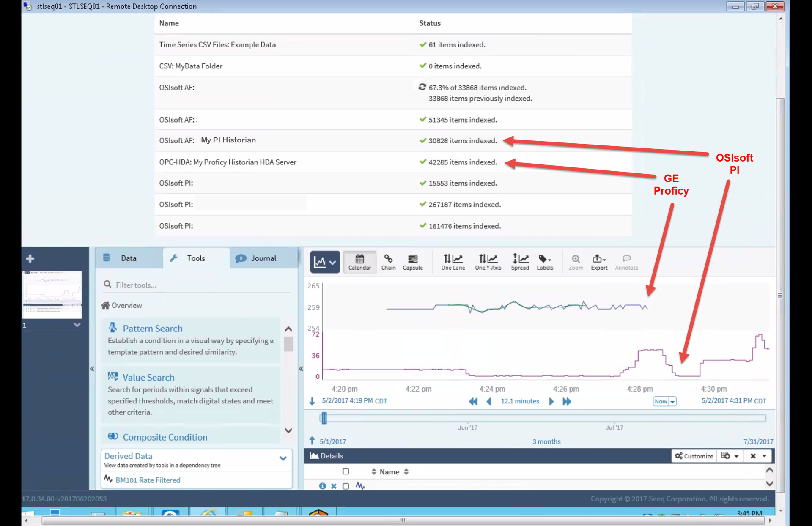The height and width of the screenshot is (526, 812).
Task: Open the Pattern Search tool
Action: pyautogui.click(x=152, y=328)
